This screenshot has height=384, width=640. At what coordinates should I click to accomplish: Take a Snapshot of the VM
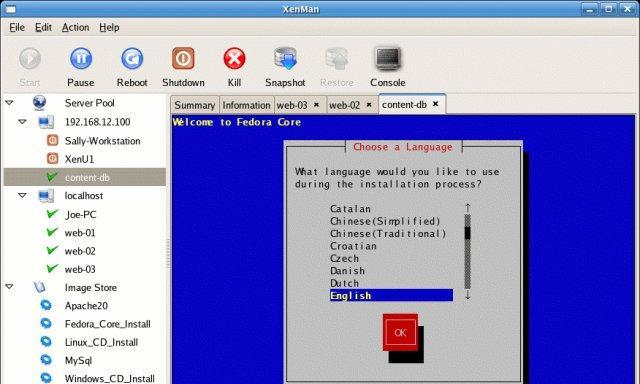pos(285,58)
